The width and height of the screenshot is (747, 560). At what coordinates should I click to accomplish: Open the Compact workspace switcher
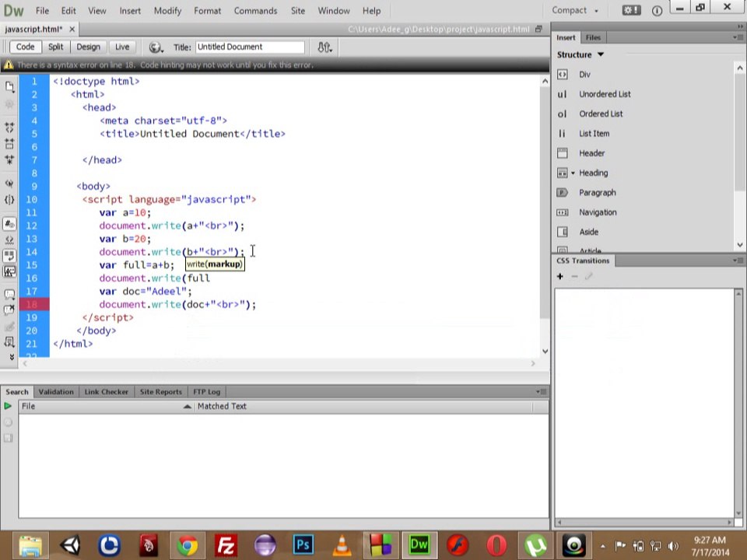[575, 10]
